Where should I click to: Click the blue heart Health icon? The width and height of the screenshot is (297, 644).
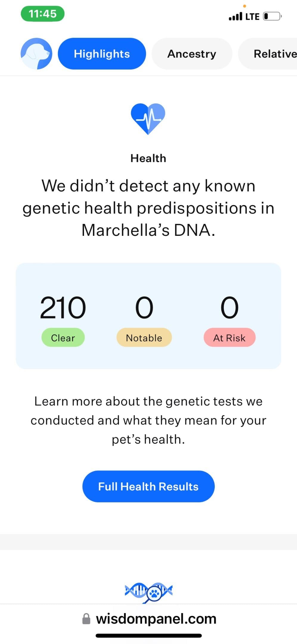[148, 119]
